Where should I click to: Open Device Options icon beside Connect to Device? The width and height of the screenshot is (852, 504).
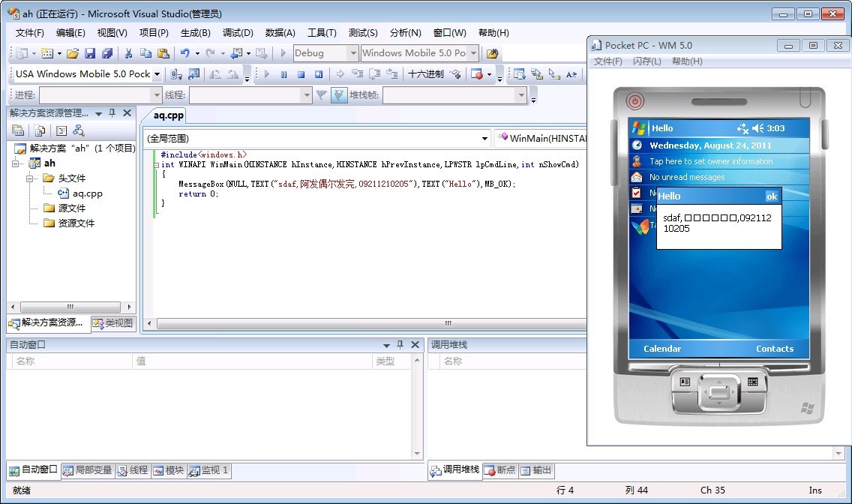[193, 74]
